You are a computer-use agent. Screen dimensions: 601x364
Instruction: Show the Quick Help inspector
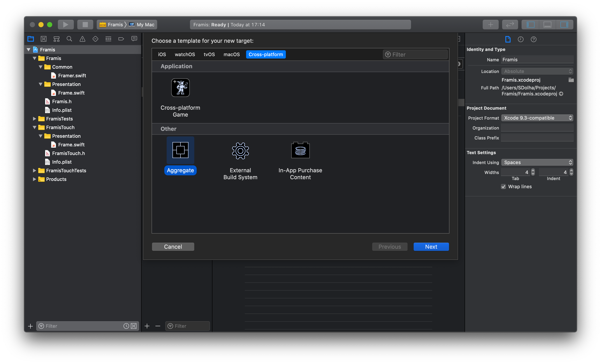pyautogui.click(x=533, y=39)
